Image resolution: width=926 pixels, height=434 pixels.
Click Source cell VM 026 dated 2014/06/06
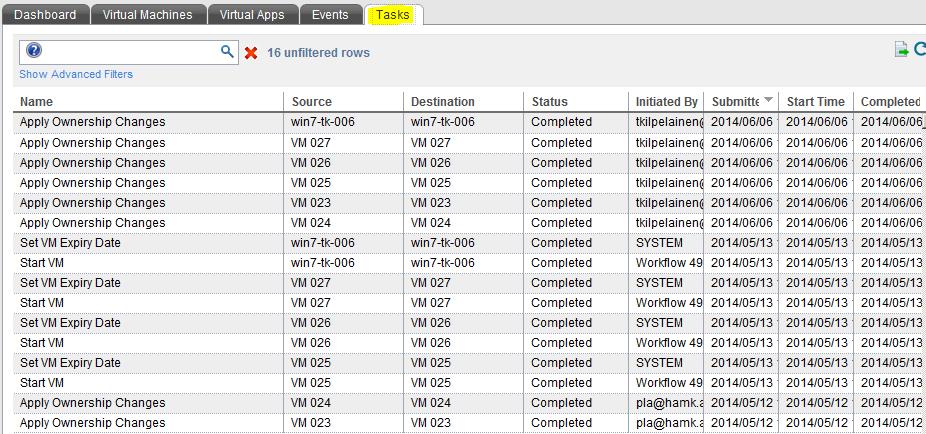(x=311, y=163)
